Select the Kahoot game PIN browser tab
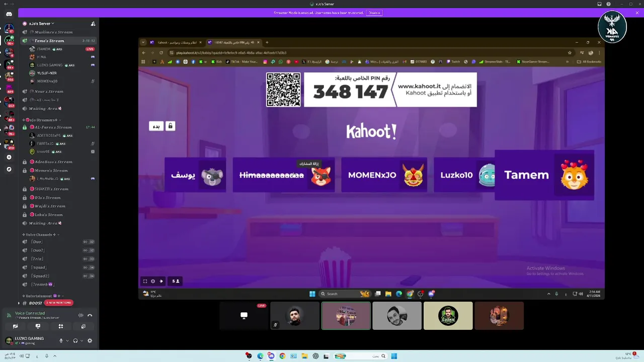 coord(234,42)
